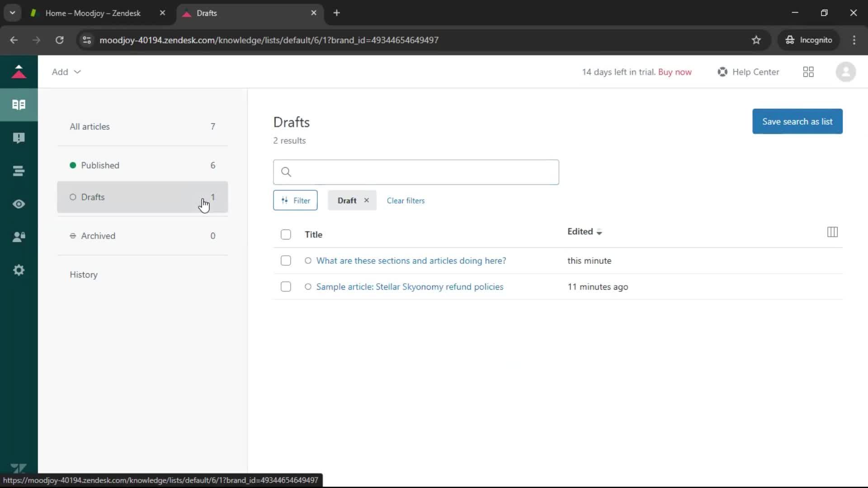Click inside the article search field
This screenshot has height=488, width=868.
click(416, 172)
